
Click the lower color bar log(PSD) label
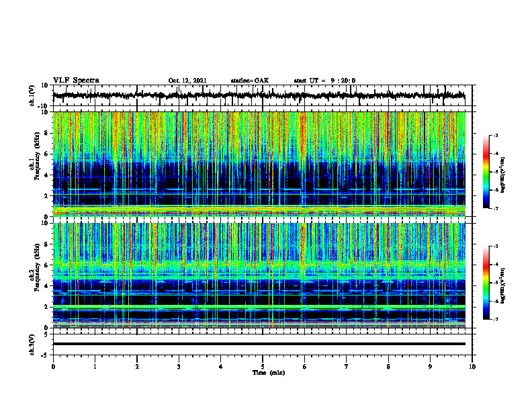point(503,285)
